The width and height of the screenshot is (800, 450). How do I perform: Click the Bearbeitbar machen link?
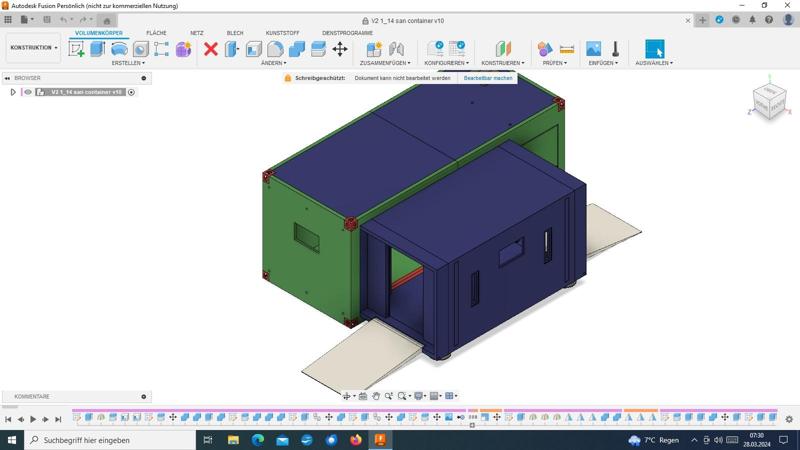[488, 78]
